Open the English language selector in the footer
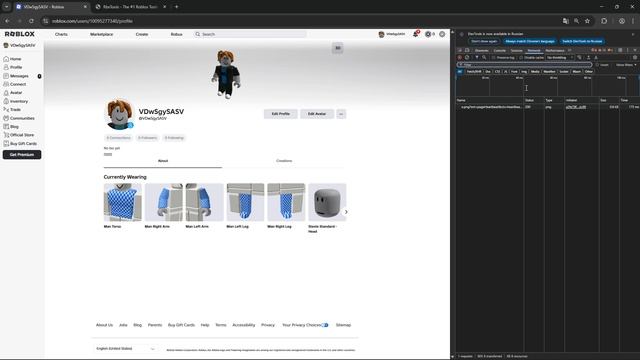640x360 pixels. tap(125, 349)
